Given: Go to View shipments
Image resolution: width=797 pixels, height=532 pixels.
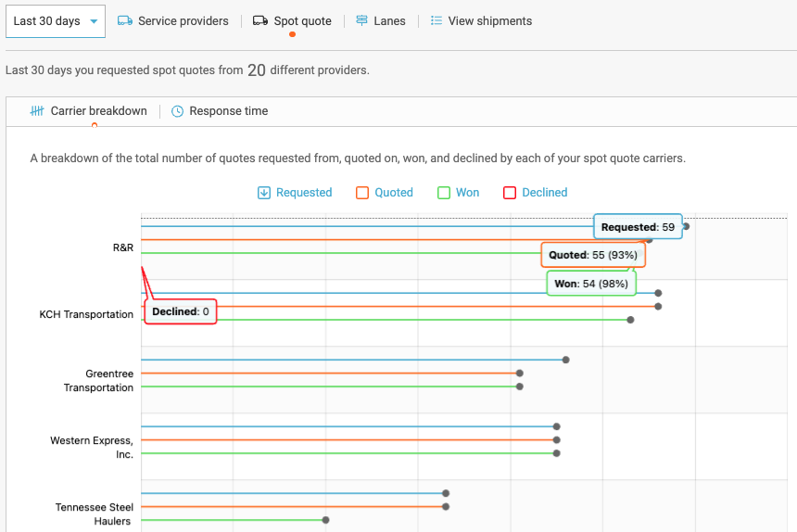Looking at the screenshot, I should click(489, 20).
